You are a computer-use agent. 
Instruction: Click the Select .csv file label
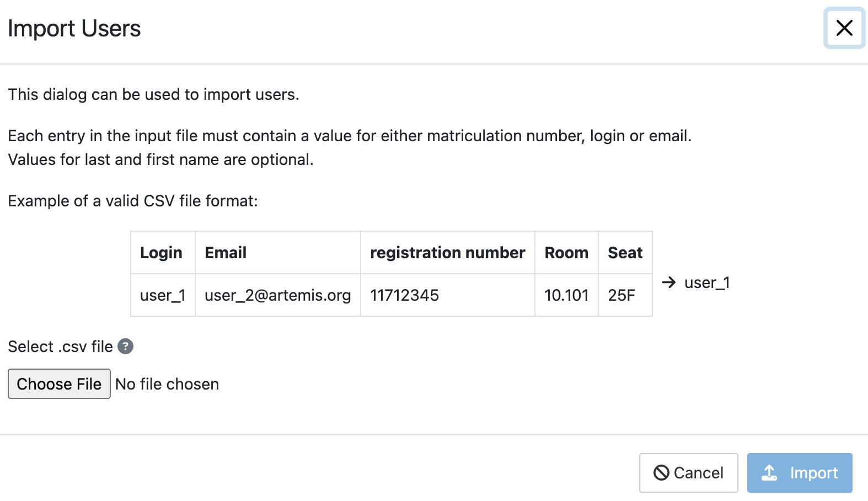point(60,347)
